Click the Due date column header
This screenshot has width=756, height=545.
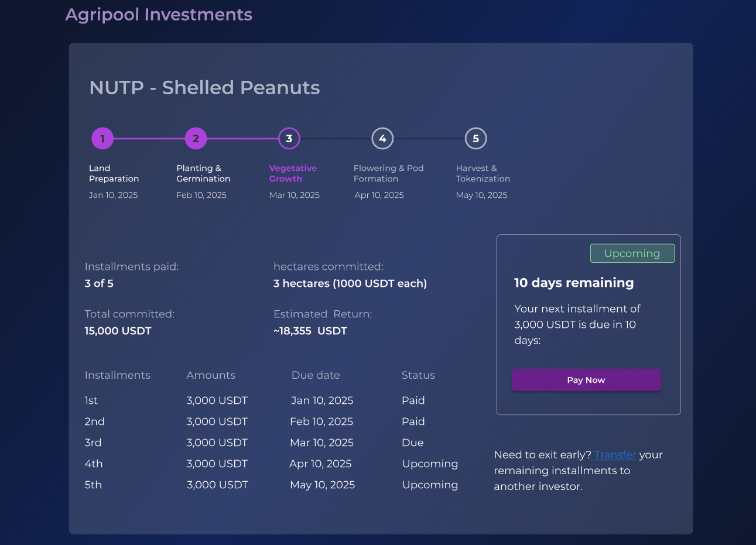coord(316,375)
